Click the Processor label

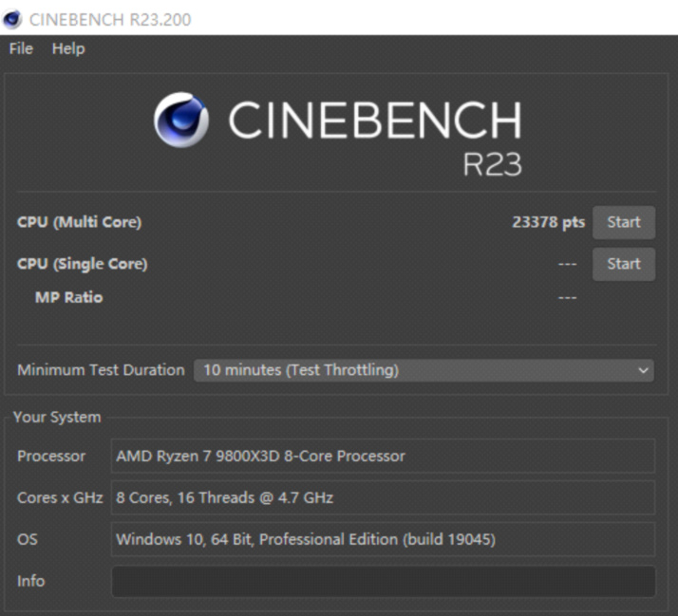tap(51, 456)
